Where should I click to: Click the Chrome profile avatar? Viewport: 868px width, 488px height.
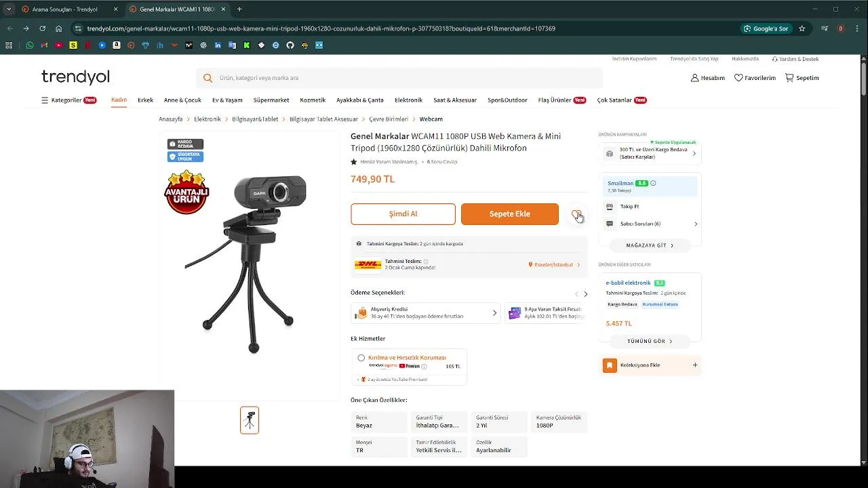click(x=841, y=28)
